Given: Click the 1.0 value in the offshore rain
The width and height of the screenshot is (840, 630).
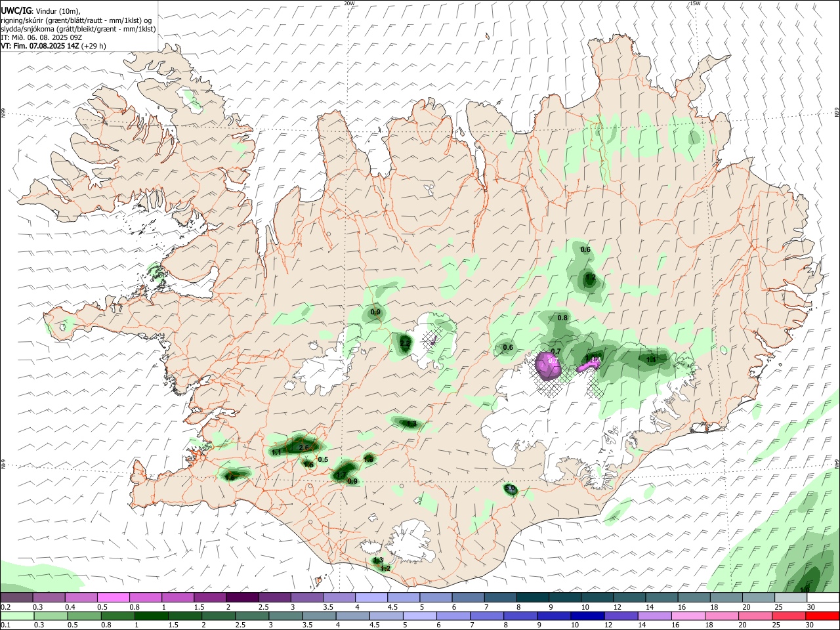Looking at the screenshot, I should 805,589.
